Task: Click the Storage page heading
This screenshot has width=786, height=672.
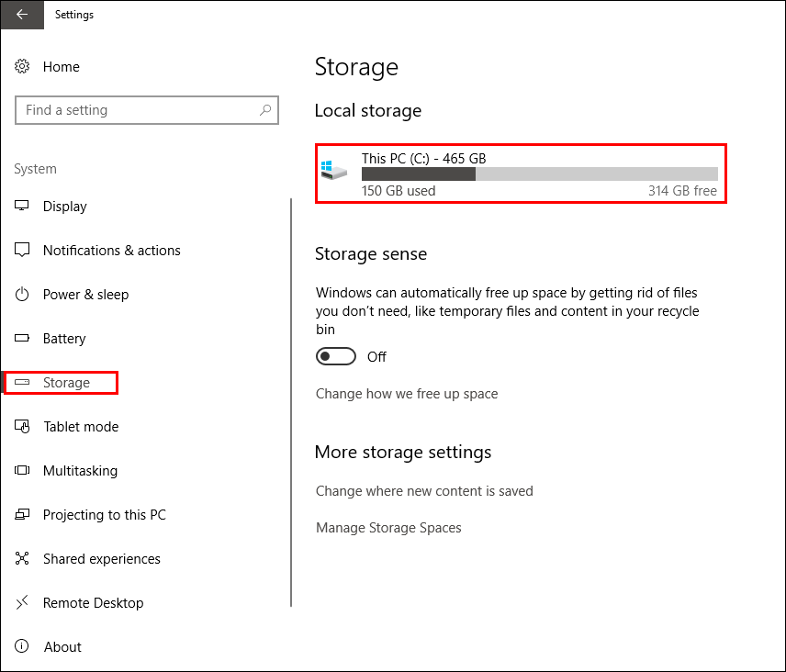Action: pyautogui.click(x=356, y=67)
